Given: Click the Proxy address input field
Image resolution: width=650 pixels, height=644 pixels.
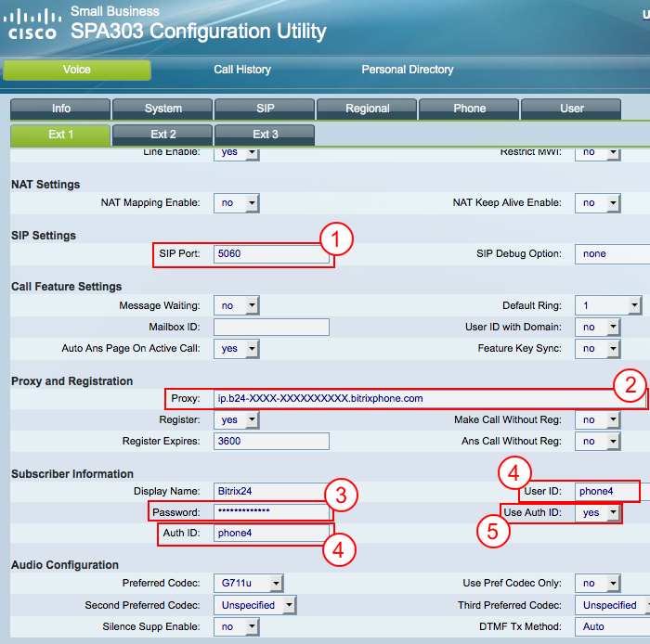Looking at the screenshot, I should pyautogui.click(x=430, y=399).
